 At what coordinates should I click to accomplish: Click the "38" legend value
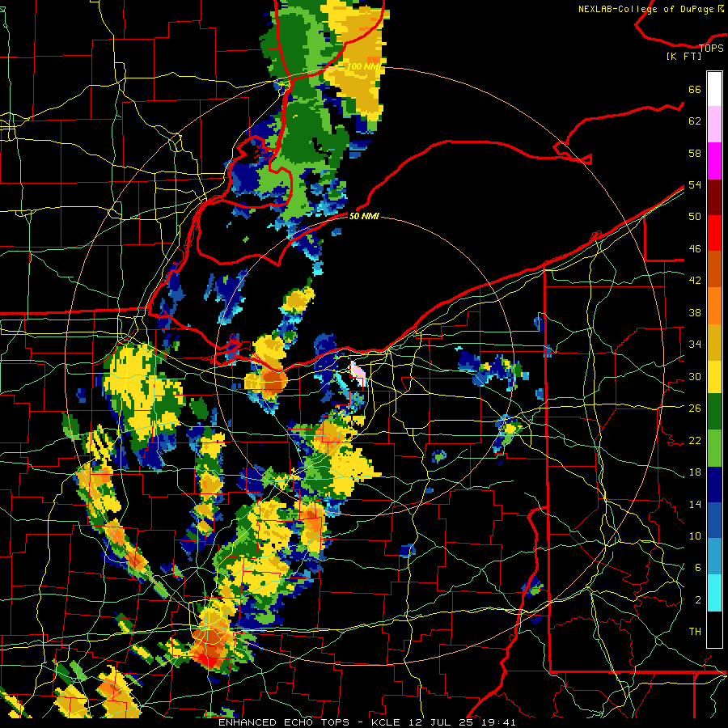click(x=695, y=312)
